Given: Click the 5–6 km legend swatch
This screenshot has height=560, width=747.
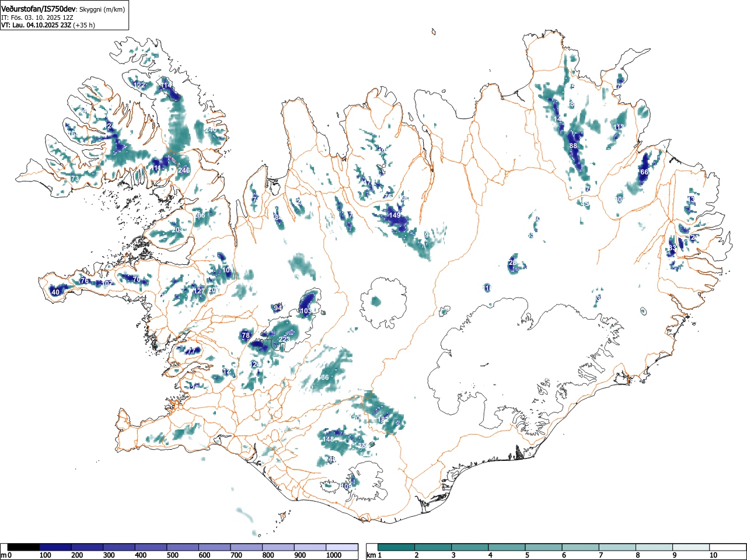Looking at the screenshot, I should point(544,547).
